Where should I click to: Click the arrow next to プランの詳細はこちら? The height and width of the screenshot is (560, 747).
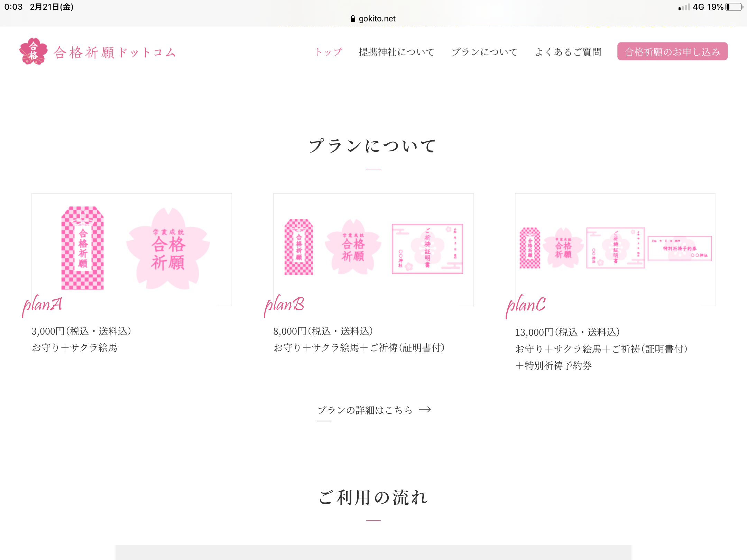pyautogui.click(x=425, y=410)
